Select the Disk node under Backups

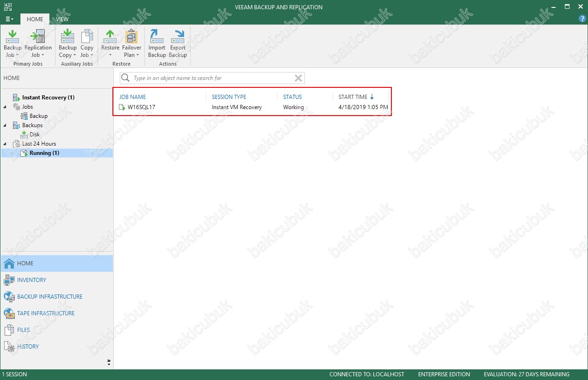[35, 135]
